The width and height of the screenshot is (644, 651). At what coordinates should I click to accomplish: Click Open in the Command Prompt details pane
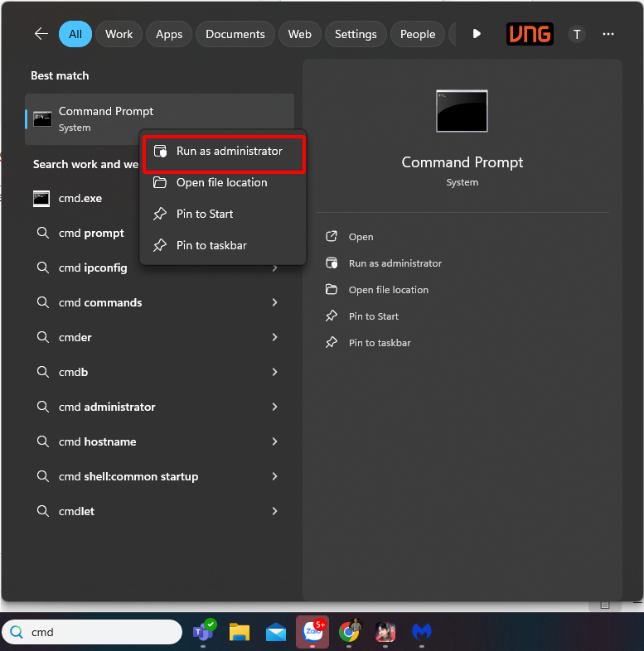361,237
